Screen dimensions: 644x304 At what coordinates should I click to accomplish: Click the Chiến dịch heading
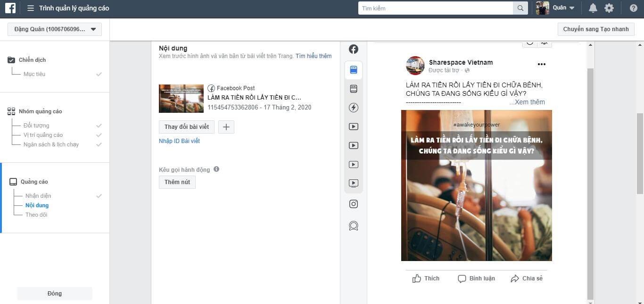32,60
